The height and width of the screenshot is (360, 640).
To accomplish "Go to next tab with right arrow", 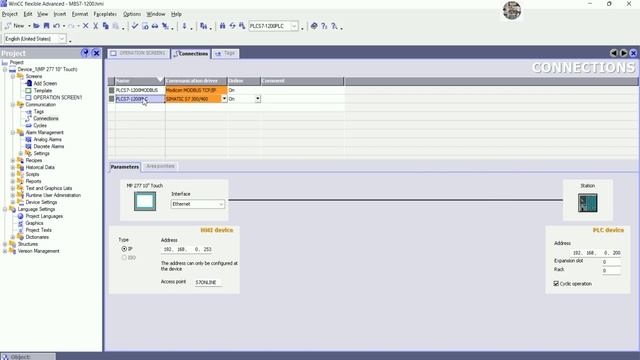I will 624,53.
